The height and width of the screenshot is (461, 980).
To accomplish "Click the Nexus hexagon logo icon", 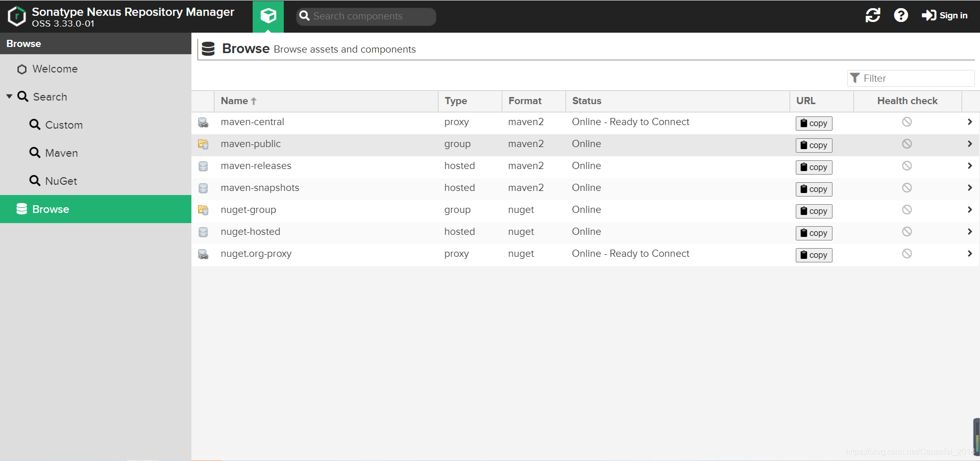I will tap(17, 16).
